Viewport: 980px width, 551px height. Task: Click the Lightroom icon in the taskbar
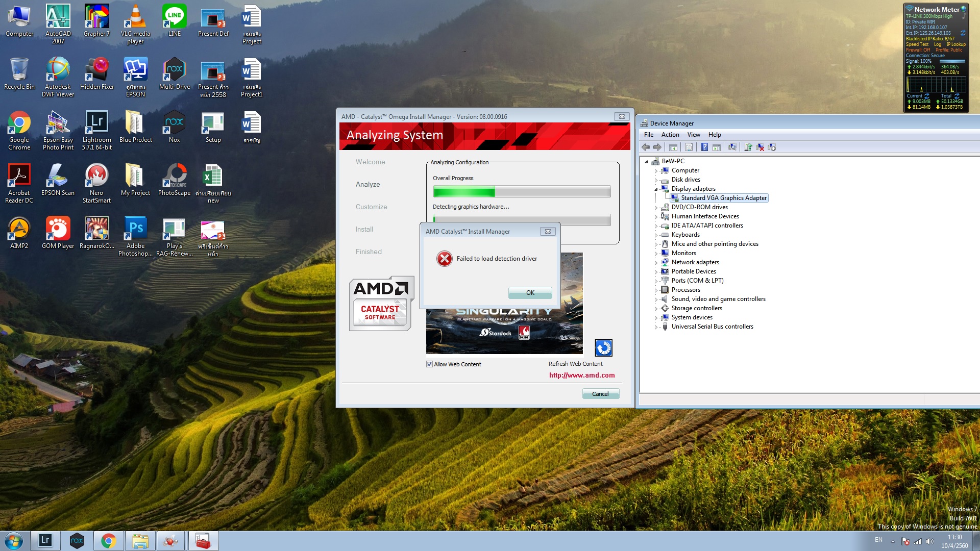(45, 541)
